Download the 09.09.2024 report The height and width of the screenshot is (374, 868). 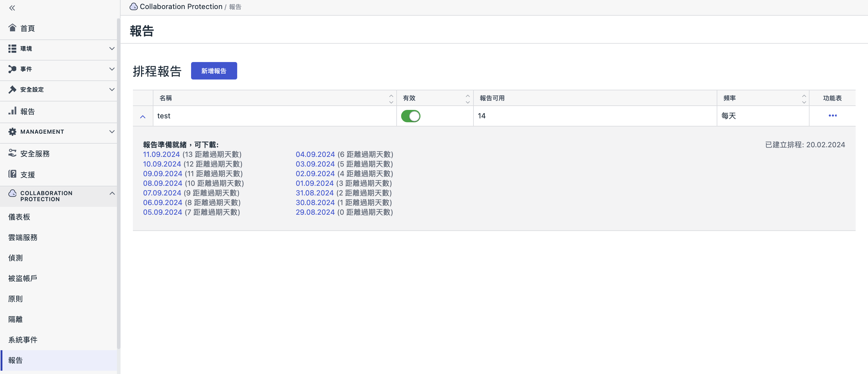(x=162, y=174)
